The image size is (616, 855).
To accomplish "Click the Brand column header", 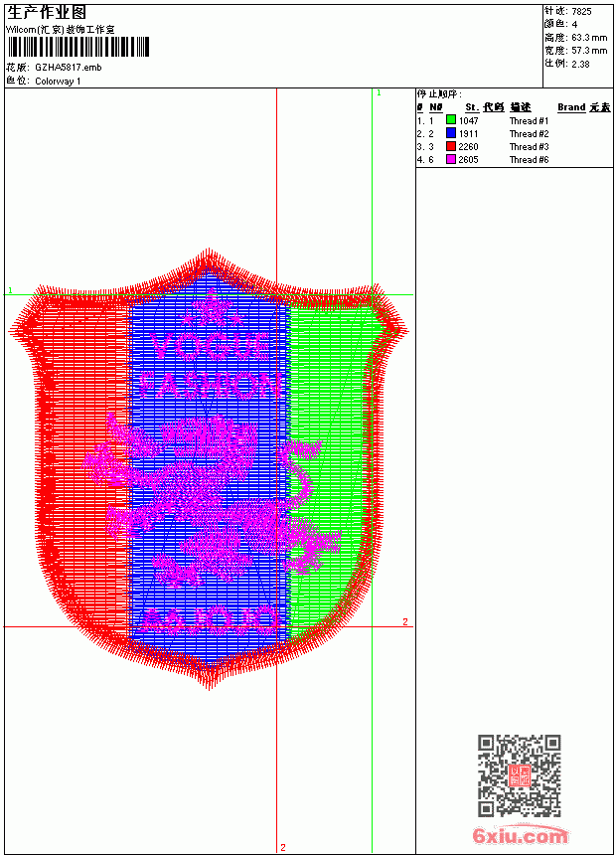I will coord(571,107).
